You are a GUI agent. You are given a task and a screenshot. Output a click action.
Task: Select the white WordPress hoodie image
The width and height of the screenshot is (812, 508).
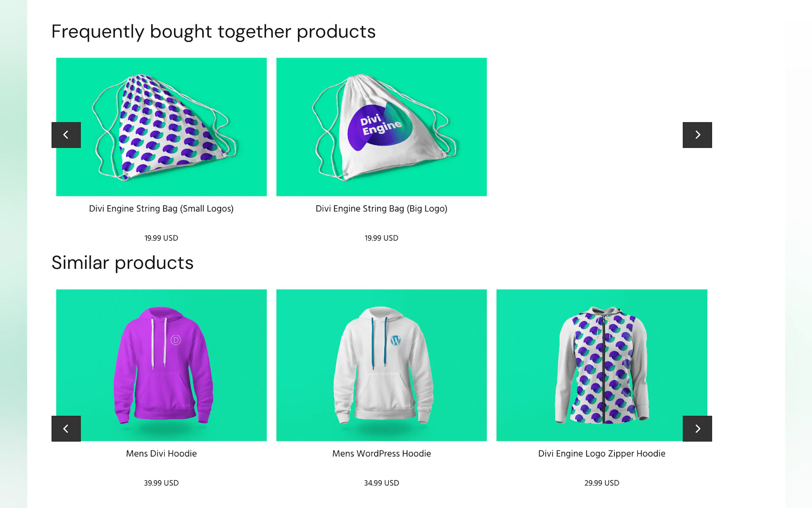381,365
